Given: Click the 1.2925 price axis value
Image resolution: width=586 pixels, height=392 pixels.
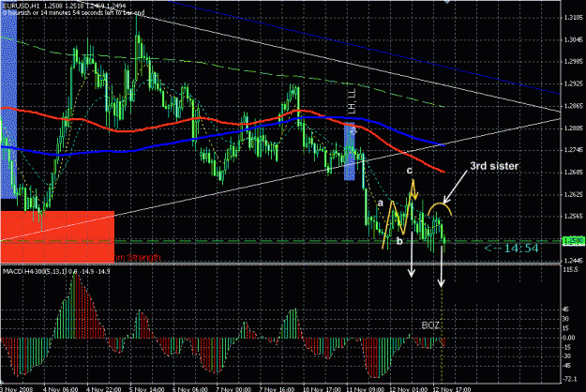Looking at the screenshot, I should click(x=573, y=83).
